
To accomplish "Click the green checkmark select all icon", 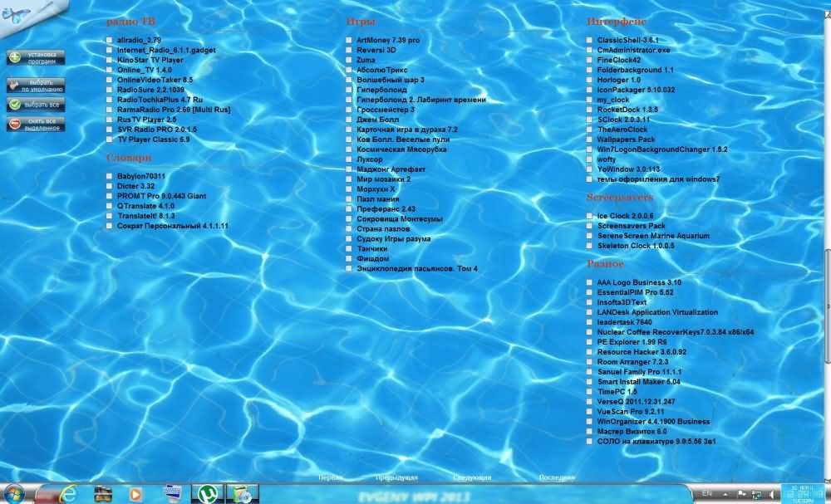I will point(15,105).
